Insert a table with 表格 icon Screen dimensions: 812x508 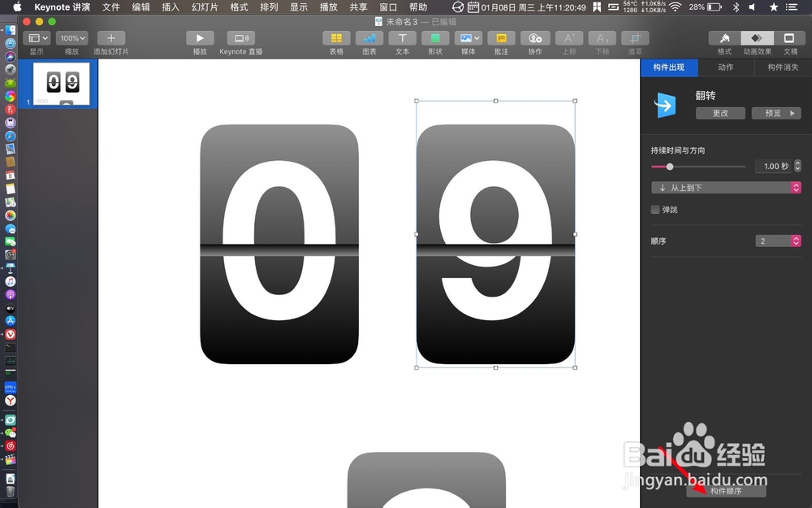click(336, 38)
